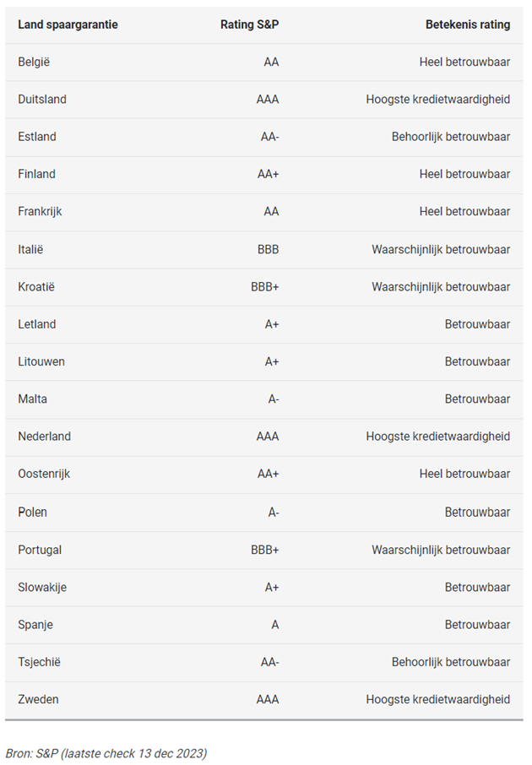
Task: Select Tsjechië 'Behoorlijk betrouwbaar' text
Action: click(x=450, y=662)
